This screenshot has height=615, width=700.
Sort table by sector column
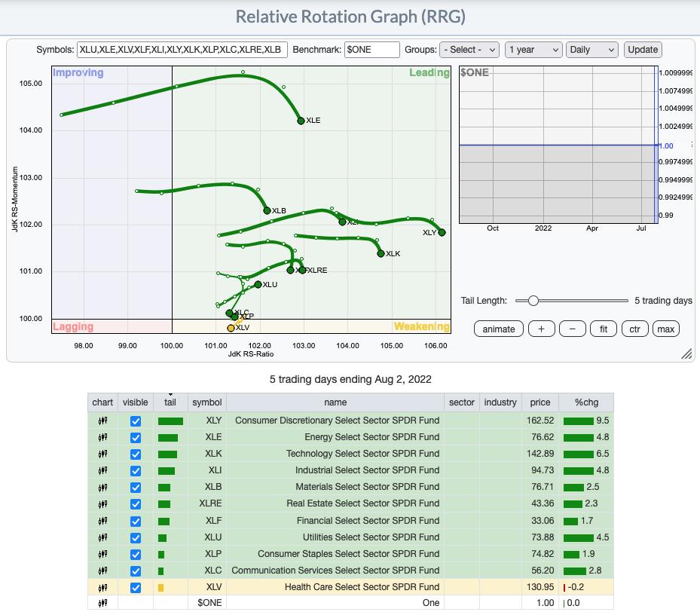pos(462,402)
